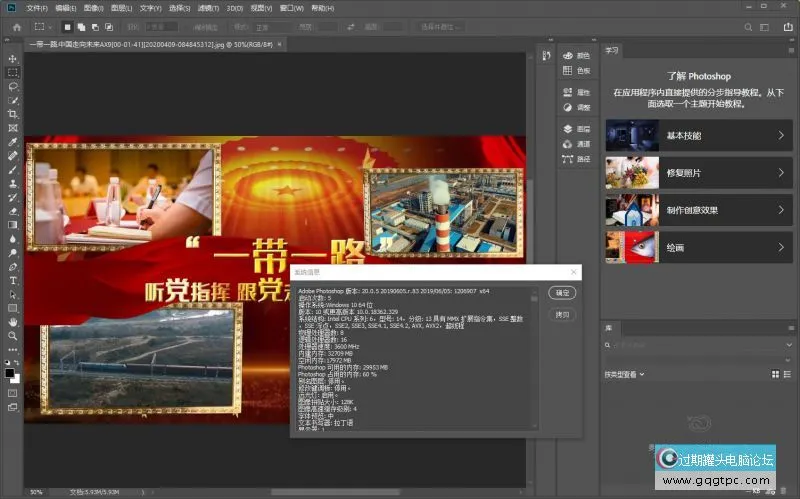Expand 基本技能 tutorial category
800x499 pixels.
699,135
